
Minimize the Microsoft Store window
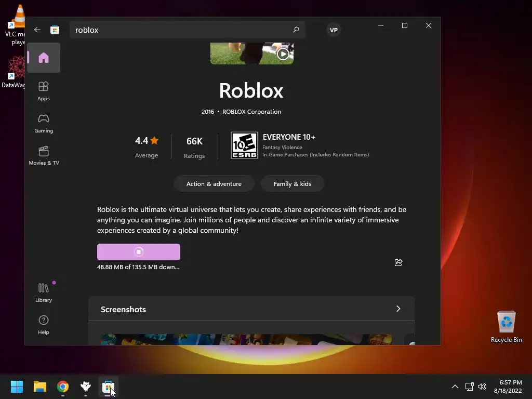tap(381, 25)
